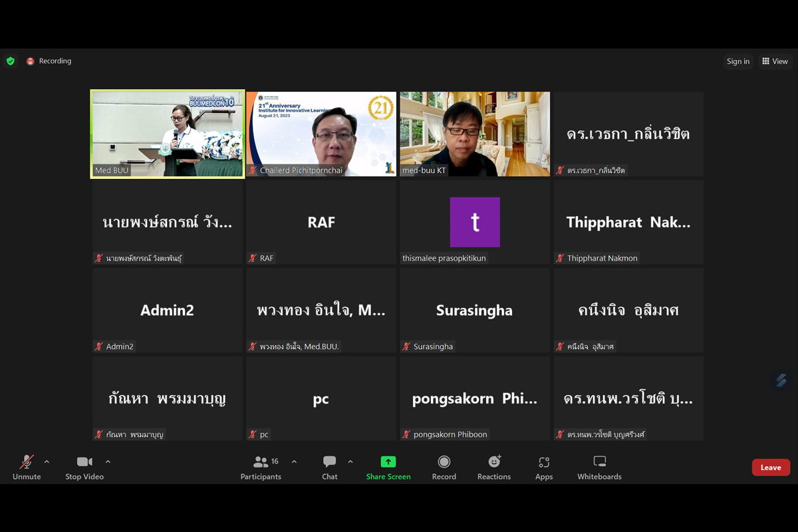Select the Med BUU speaker video tile
This screenshot has height=532, width=798.
(168, 134)
